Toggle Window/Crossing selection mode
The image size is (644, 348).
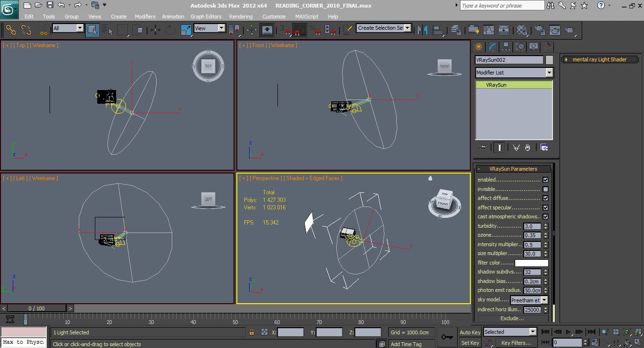point(138,30)
